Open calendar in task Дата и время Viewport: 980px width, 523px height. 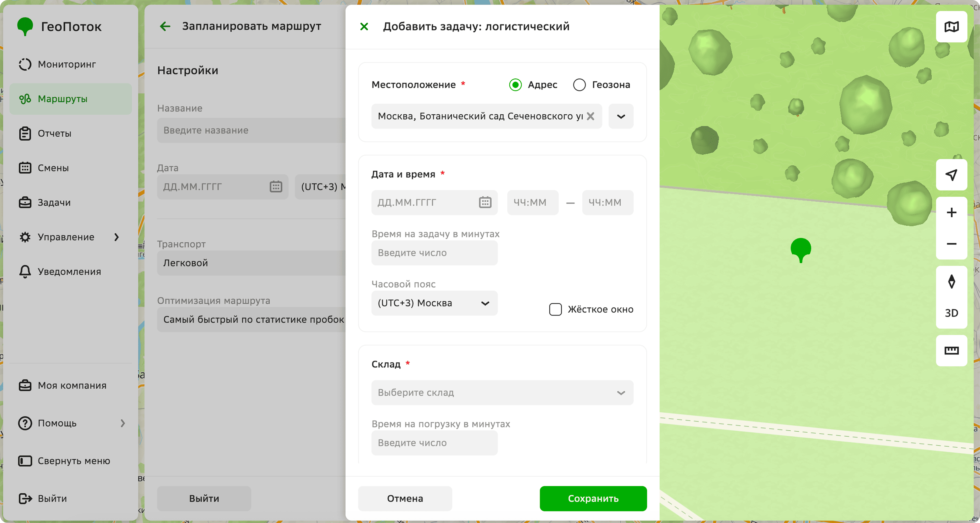tap(485, 202)
